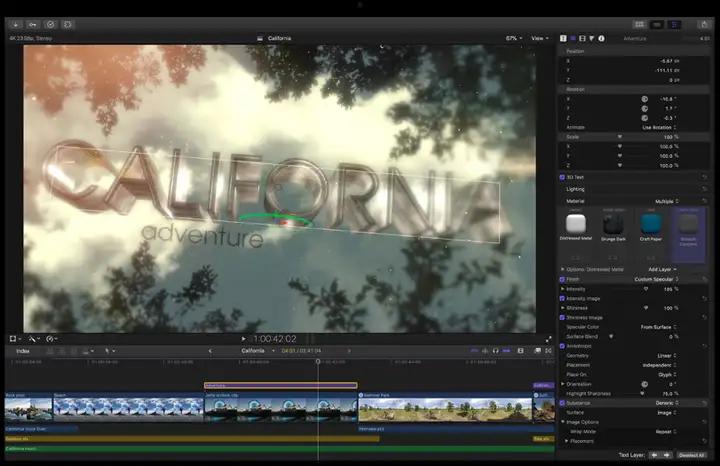Image resolution: width=720 pixels, height=466 pixels.
Task: Collapse the Image Options section
Action: pos(562,422)
